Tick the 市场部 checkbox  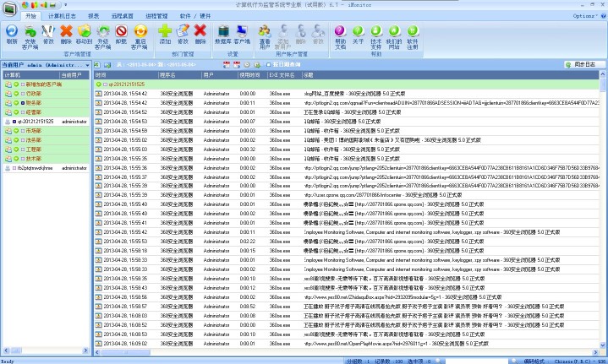pos(23,131)
